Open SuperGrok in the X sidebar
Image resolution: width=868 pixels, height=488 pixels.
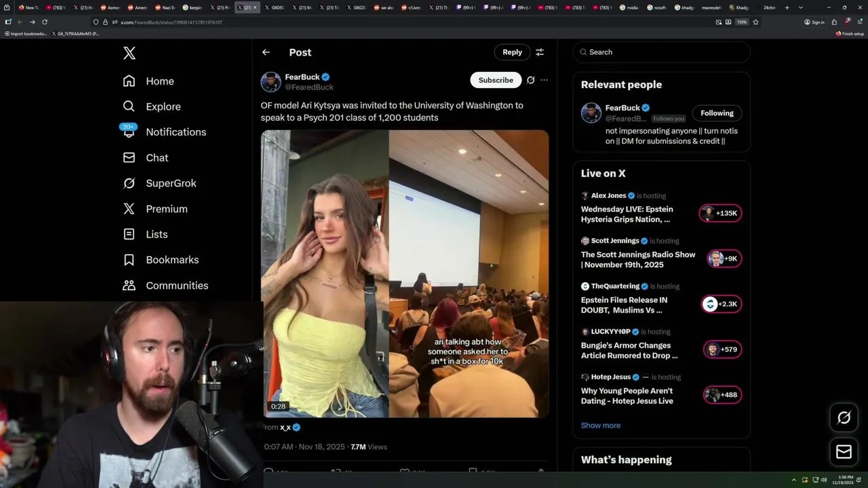[159, 183]
